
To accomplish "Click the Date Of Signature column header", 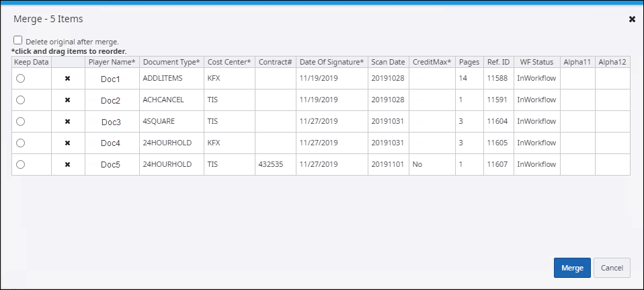I will point(331,62).
